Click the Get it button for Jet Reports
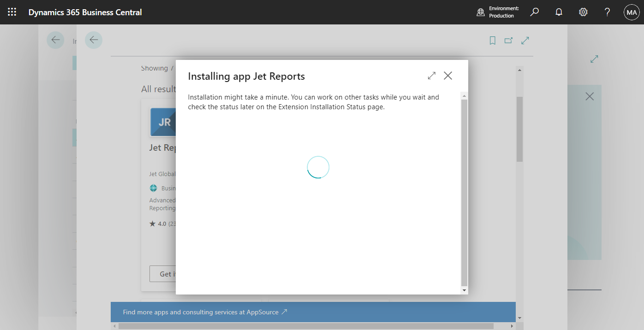 (x=165, y=274)
